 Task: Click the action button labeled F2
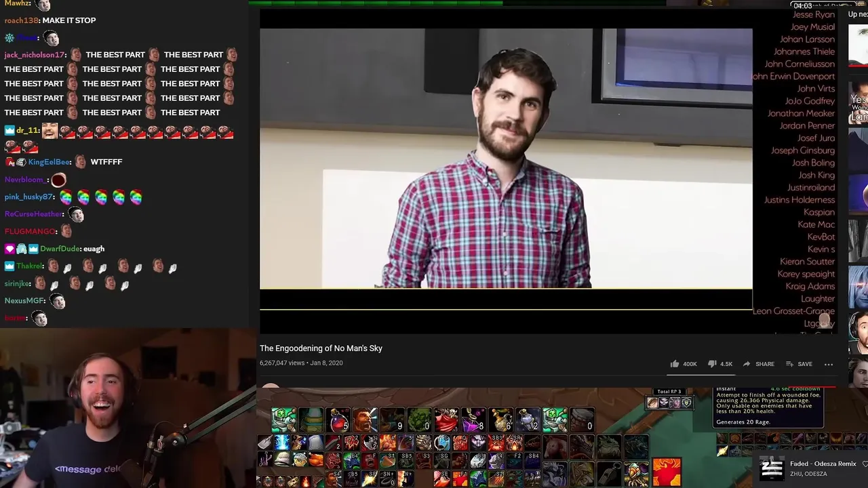tap(515, 460)
